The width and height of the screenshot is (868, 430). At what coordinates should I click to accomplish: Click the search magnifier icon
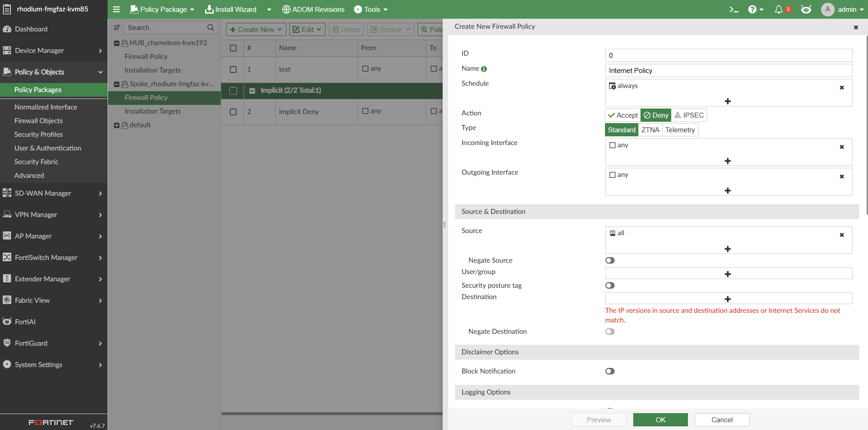tap(211, 28)
